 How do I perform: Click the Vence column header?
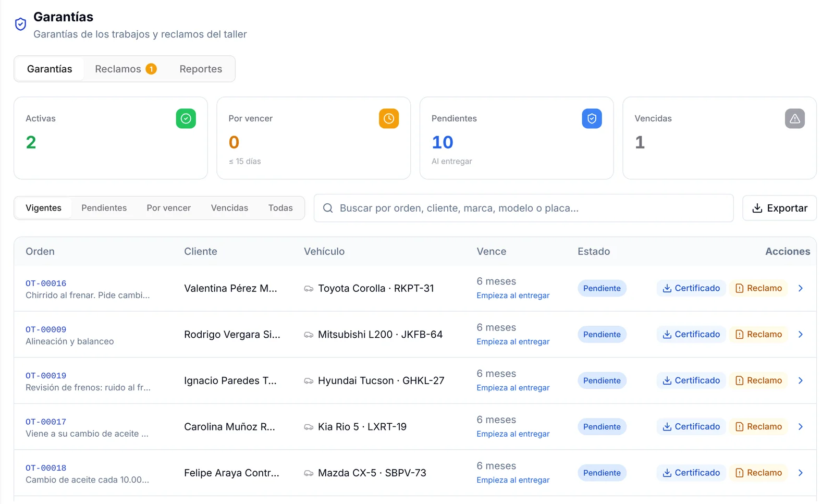click(x=491, y=251)
